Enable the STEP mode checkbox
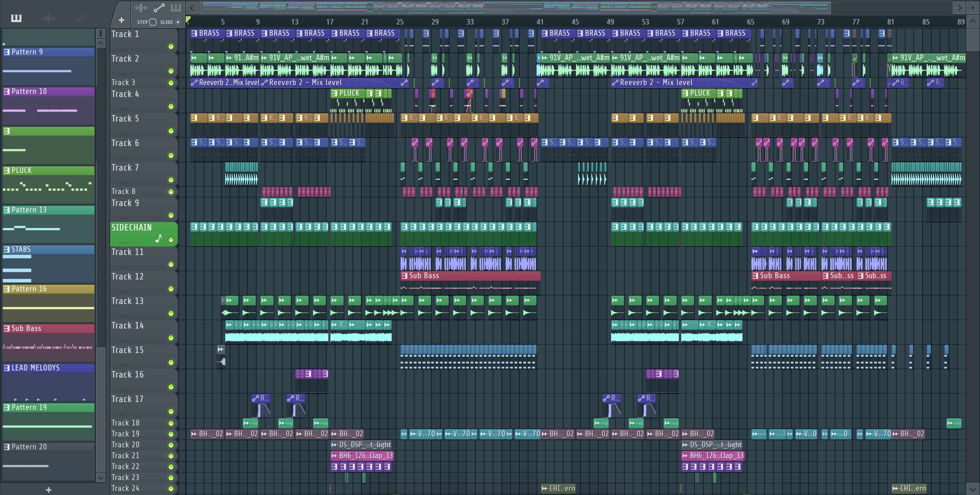The image size is (980, 495). tap(153, 22)
